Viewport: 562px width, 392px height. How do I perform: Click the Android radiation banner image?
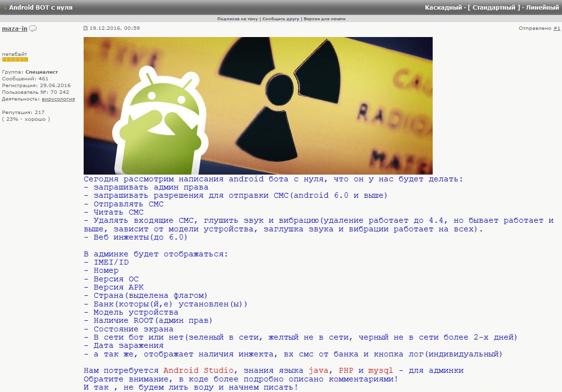tap(258, 106)
